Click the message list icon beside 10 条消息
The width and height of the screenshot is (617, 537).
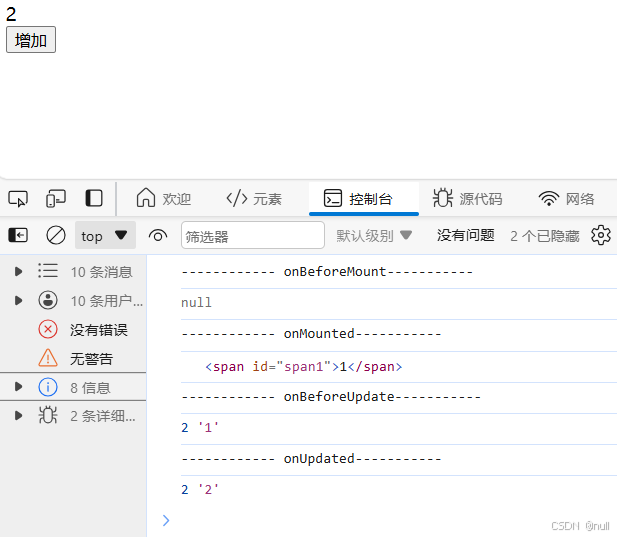(x=48, y=271)
